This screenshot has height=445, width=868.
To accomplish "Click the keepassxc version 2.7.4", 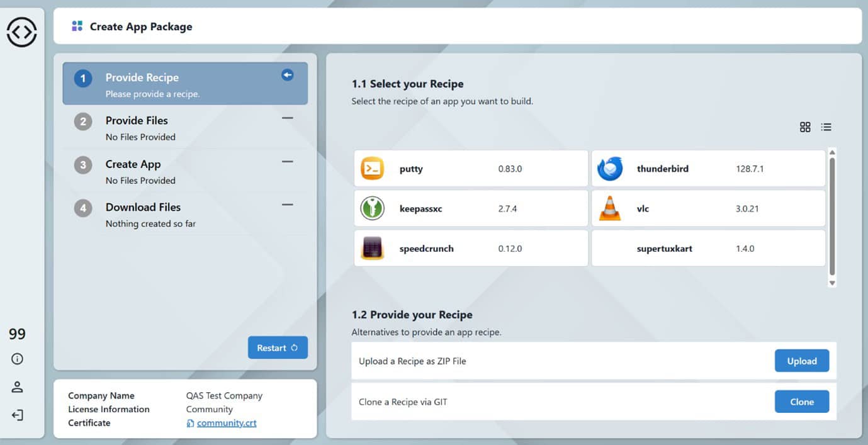I will click(507, 208).
